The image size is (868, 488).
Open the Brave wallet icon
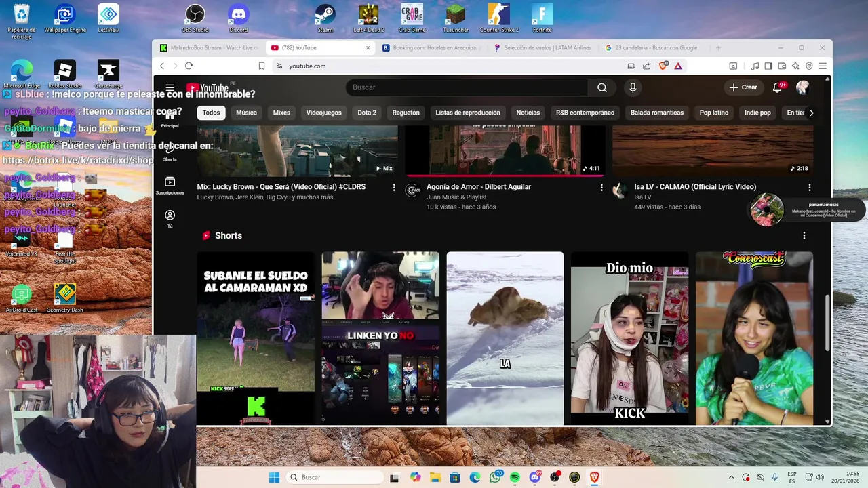pos(782,66)
